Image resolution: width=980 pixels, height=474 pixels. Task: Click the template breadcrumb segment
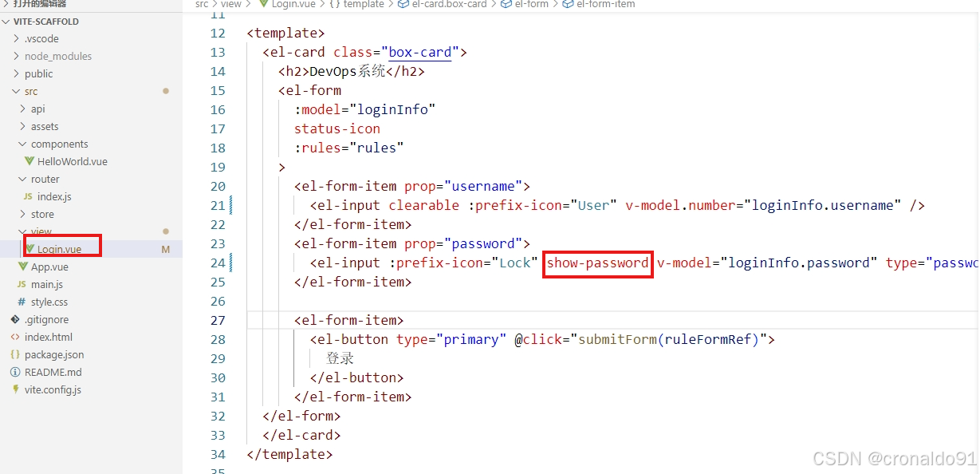(364, 4)
